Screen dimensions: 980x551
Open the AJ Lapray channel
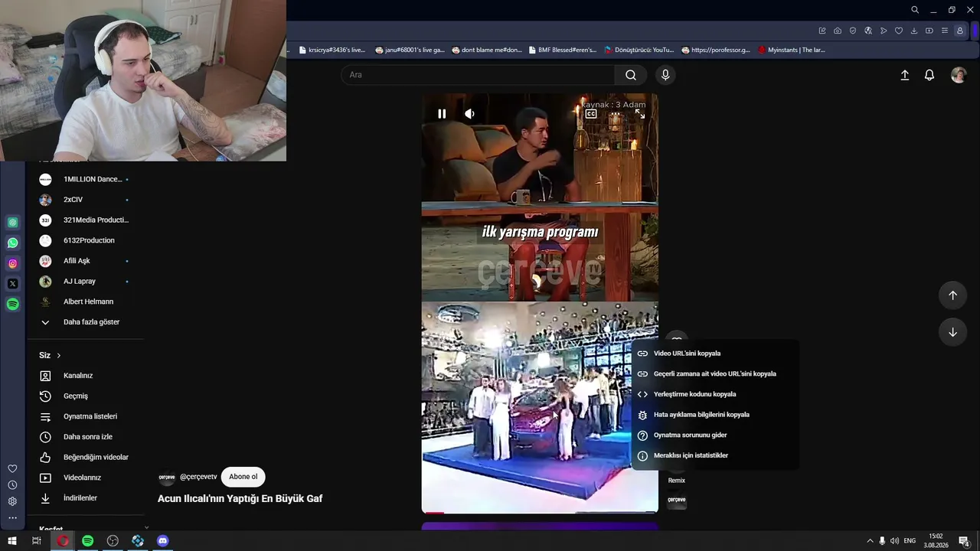point(86,282)
